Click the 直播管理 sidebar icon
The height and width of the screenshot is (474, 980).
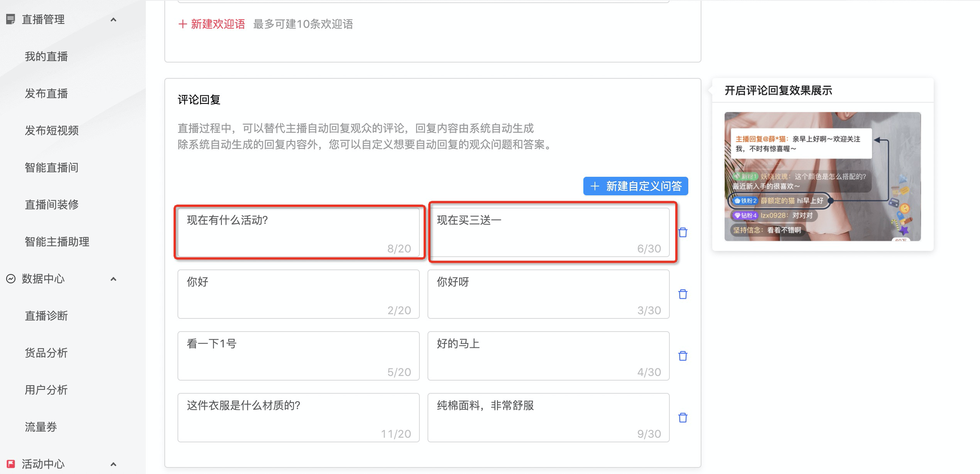[11, 19]
